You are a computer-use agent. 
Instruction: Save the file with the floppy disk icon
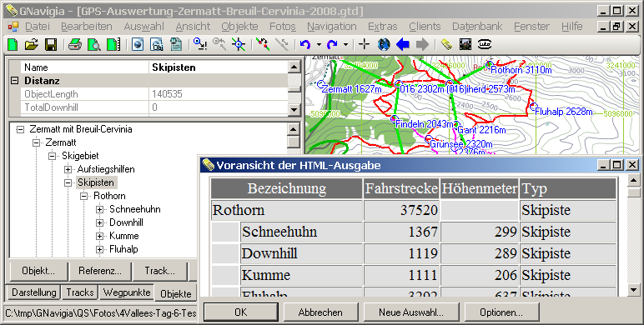(x=51, y=44)
